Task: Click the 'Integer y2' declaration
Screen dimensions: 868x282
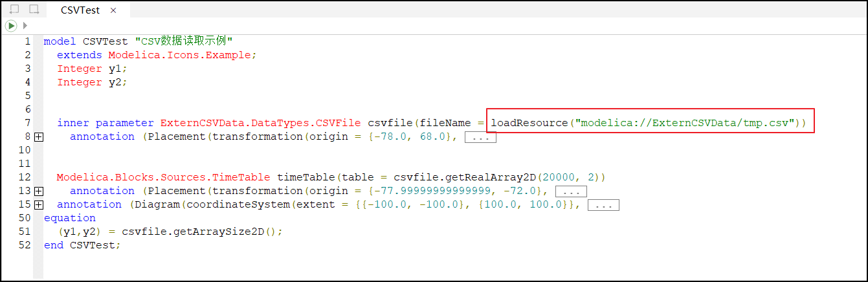Action: [x=92, y=82]
